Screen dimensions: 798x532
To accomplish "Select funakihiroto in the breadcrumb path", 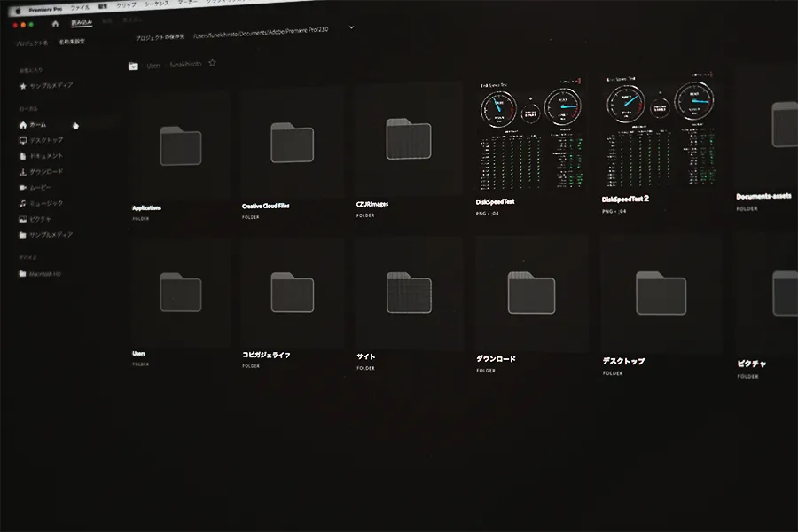I will coord(185,64).
